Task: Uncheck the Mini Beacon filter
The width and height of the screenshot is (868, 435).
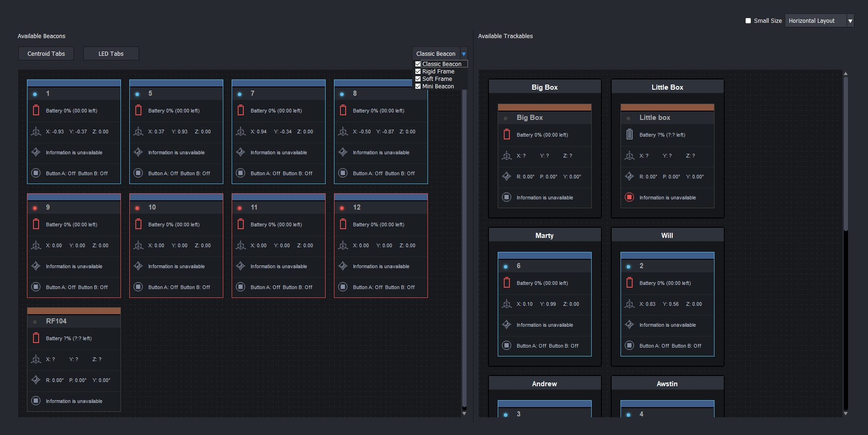Action: coord(418,86)
